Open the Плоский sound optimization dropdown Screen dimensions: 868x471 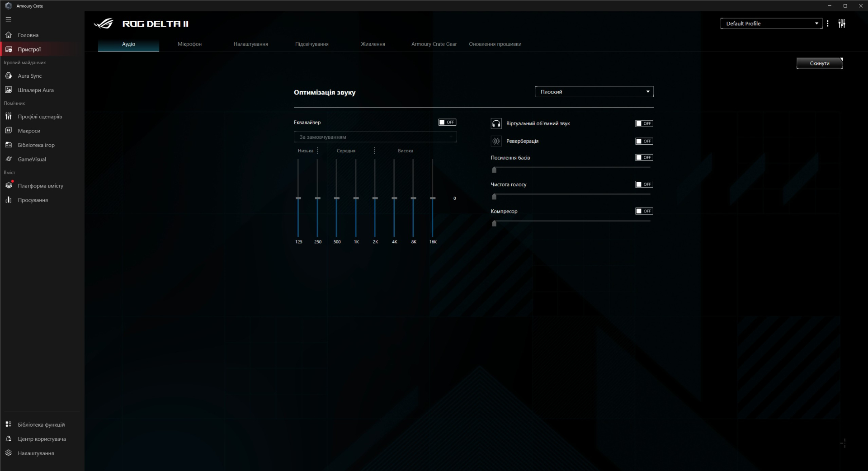pos(594,92)
